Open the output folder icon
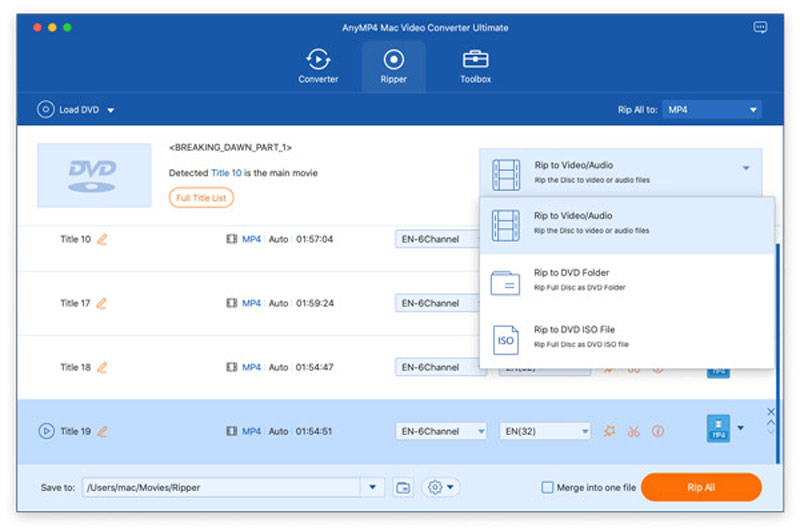800x531 pixels. click(x=403, y=488)
